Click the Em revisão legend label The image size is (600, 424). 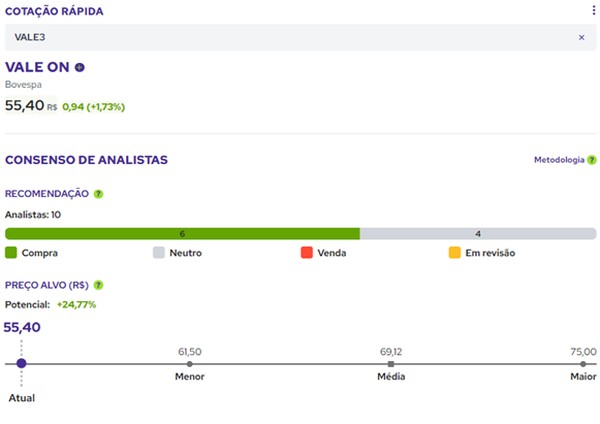point(490,253)
